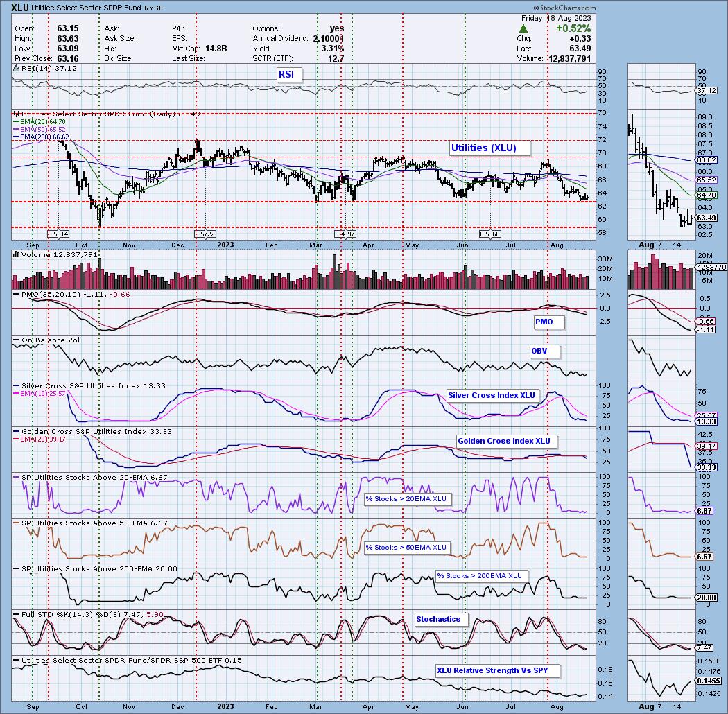This screenshot has height=714, width=728.
Task: Click the +0.52% percent change value
Action: click(574, 28)
